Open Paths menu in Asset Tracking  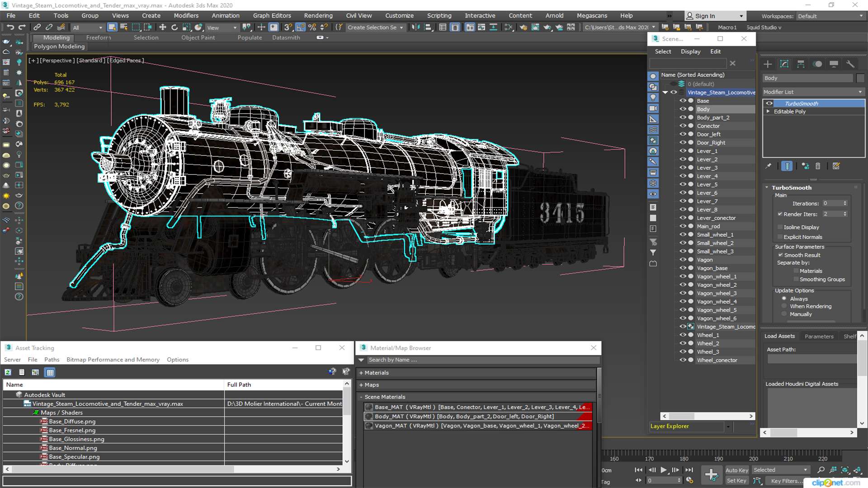point(52,360)
